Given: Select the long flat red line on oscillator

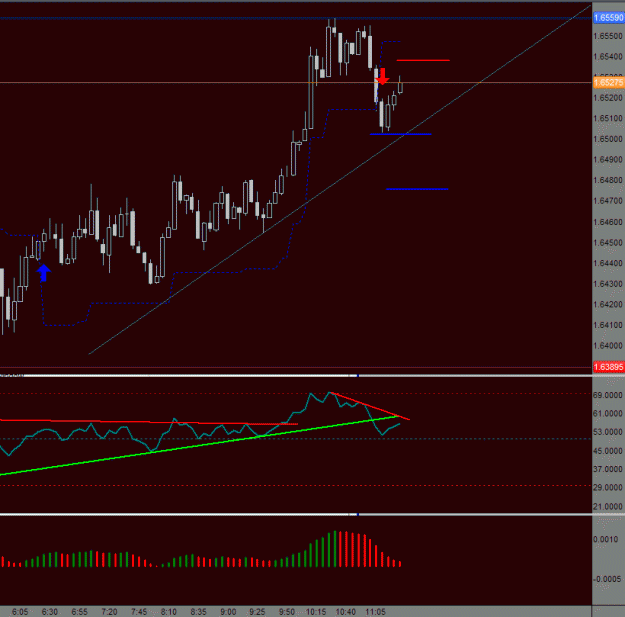Looking at the screenshot, I should pyautogui.click(x=149, y=422).
